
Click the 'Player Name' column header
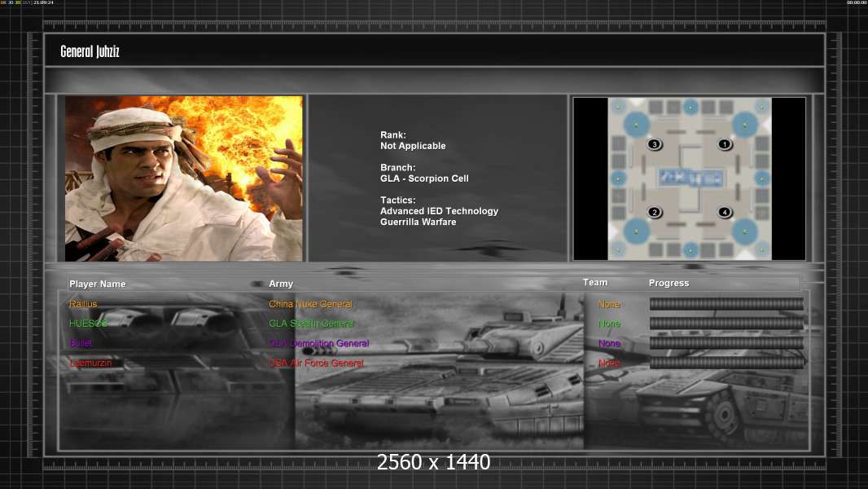click(x=98, y=284)
